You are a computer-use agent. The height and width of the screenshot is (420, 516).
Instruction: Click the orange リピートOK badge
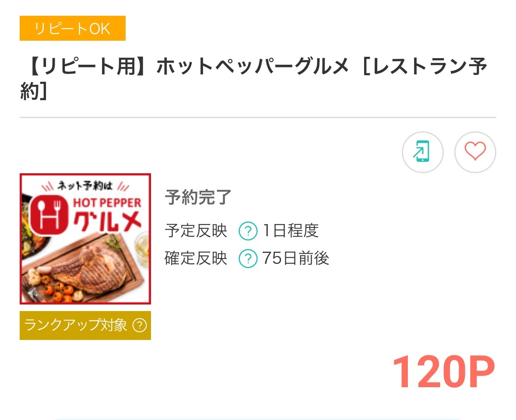click(x=73, y=28)
